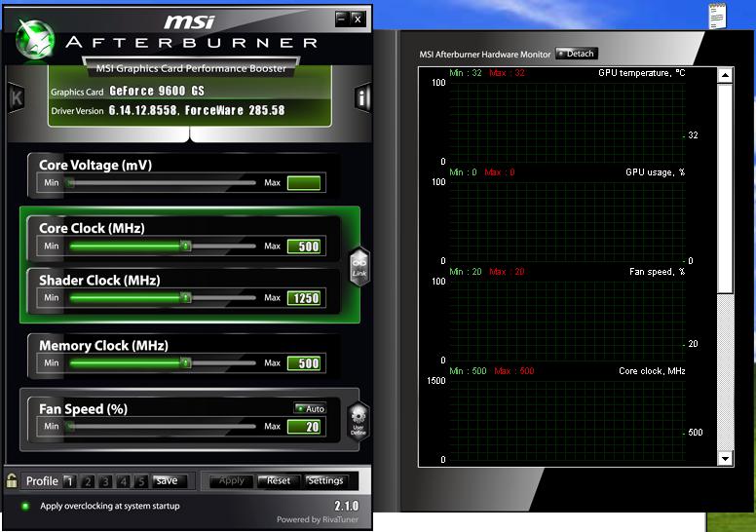Click the hardware monitor scroll up arrow
Image resolution: width=756 pixels, height=532 pixels.
click(725, 75)
